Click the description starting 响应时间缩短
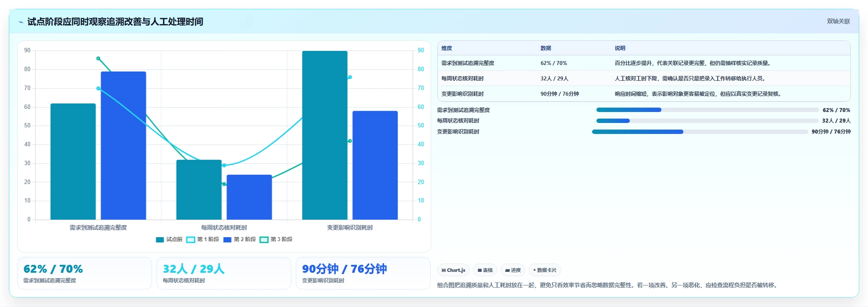Viewport: 868px width, 307px height. click(698, 94)
